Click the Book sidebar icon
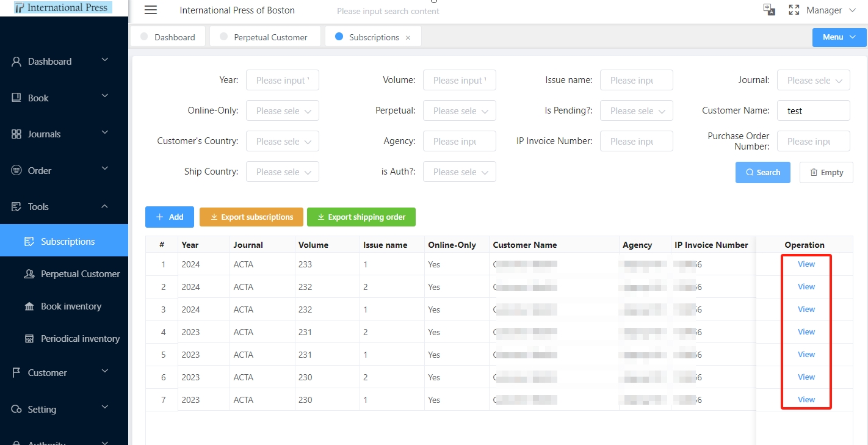The height and width of the screenshot is (445, 868). coord(16,98)
